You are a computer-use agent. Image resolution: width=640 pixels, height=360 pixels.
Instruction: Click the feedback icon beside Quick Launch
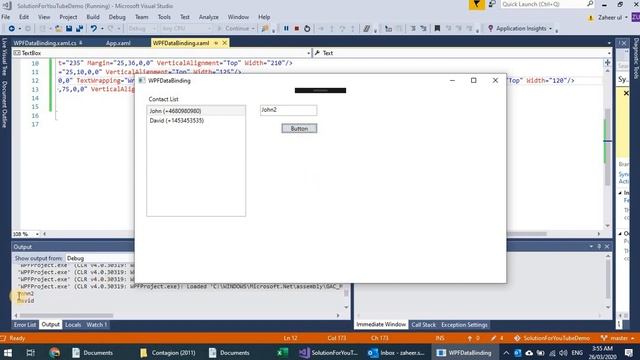[492, 4]
